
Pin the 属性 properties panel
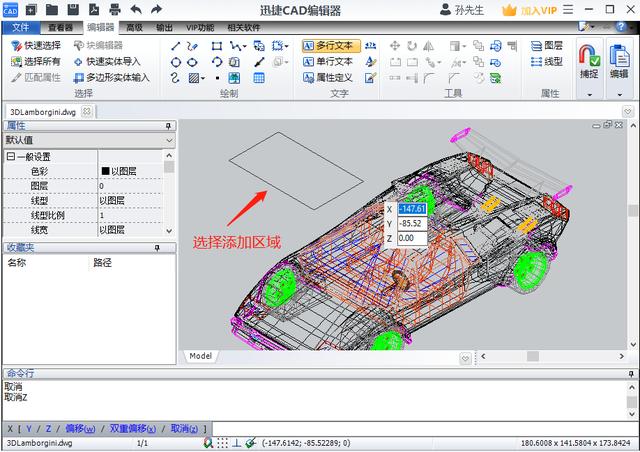tap(170, 126)
